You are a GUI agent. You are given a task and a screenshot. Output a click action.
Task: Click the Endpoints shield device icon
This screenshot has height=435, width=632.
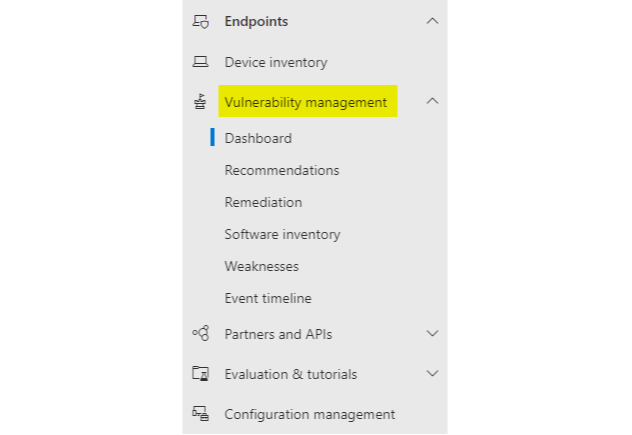[200, 21]
